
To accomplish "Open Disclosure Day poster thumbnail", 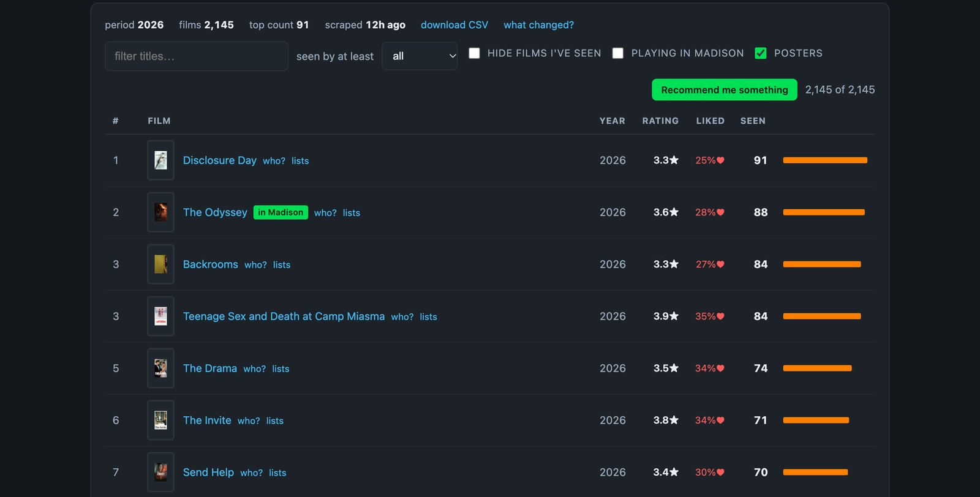I will tap(160, 160).
